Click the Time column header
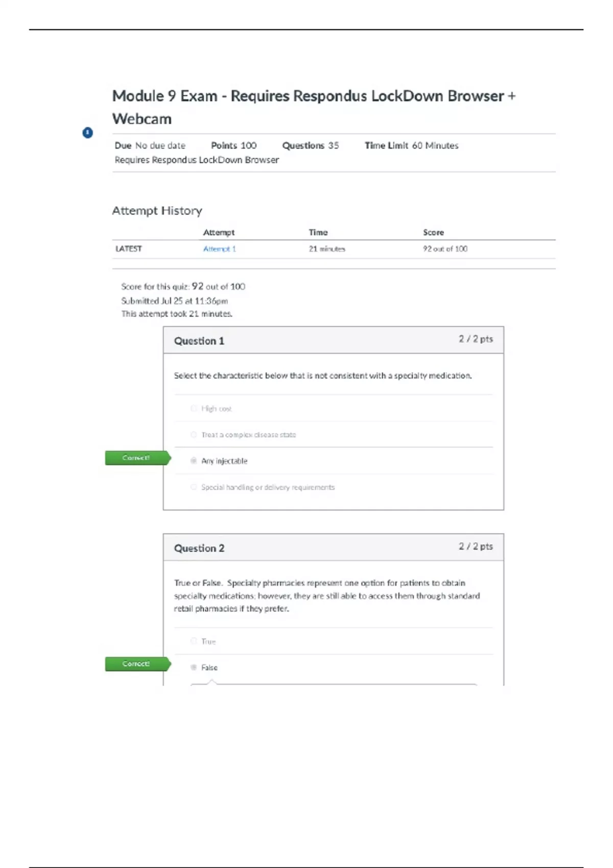Screen dimensions: 613x868 tap(318, 232)
